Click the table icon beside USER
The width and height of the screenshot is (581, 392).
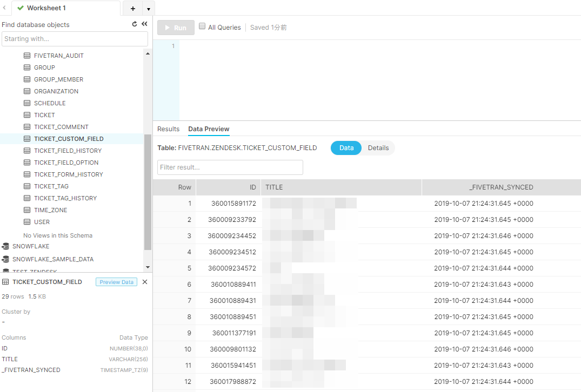[x=26, y=221]
